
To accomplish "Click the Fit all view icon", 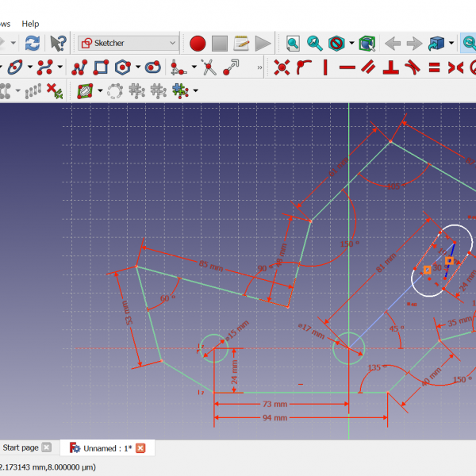I will point(293,43).
